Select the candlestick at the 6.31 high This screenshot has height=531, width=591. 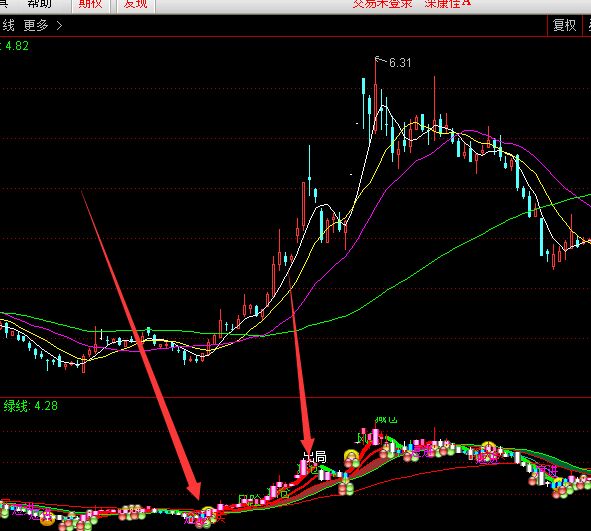[x=375, y=96]
